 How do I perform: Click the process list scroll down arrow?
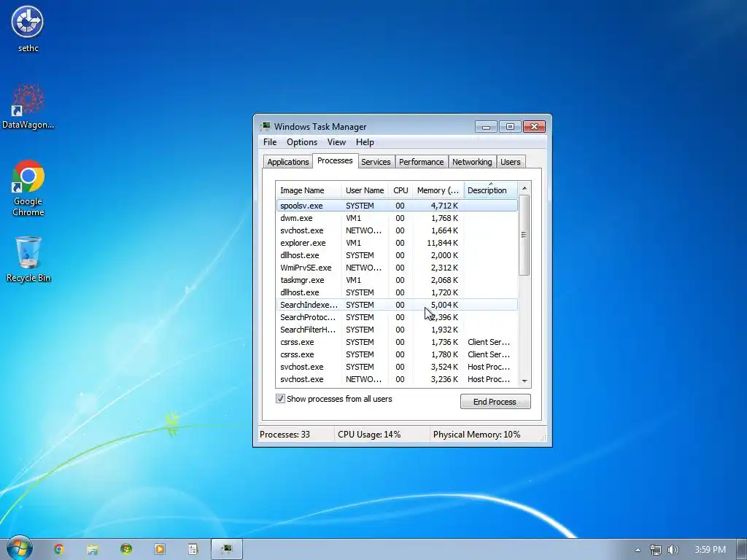(x=525, y=381)
